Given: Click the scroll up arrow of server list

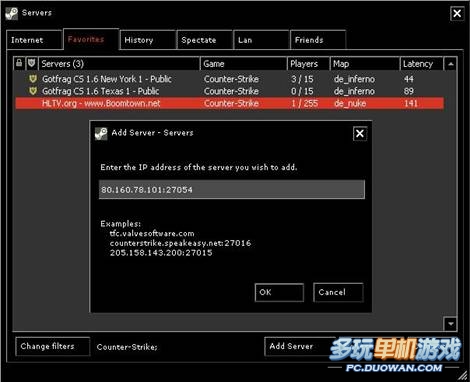Looking at the screenshot, I should [451, 64].
